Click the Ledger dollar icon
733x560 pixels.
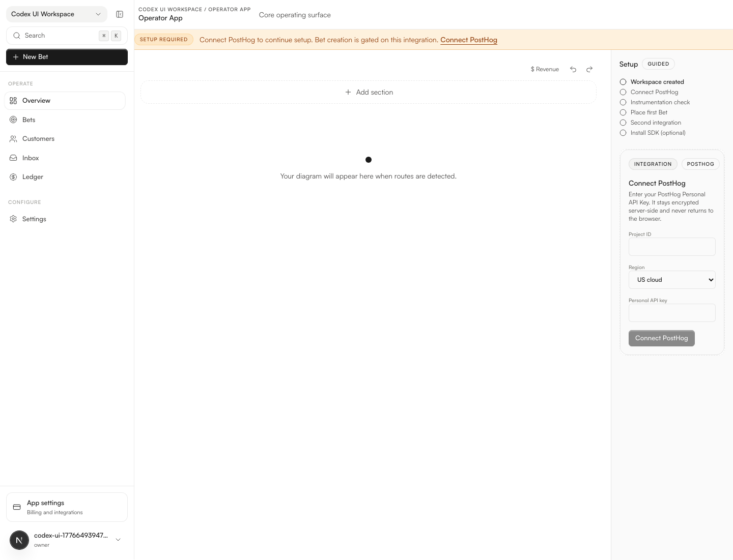(x=14, y=177)
